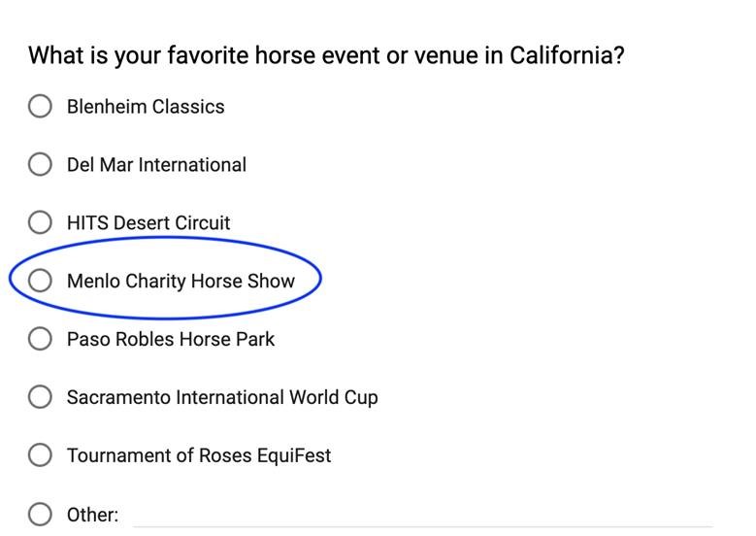Screen dimensions: 756x536
Task: Click the 'Menlo Charity Horse Show' label
Action: point(181,282)
